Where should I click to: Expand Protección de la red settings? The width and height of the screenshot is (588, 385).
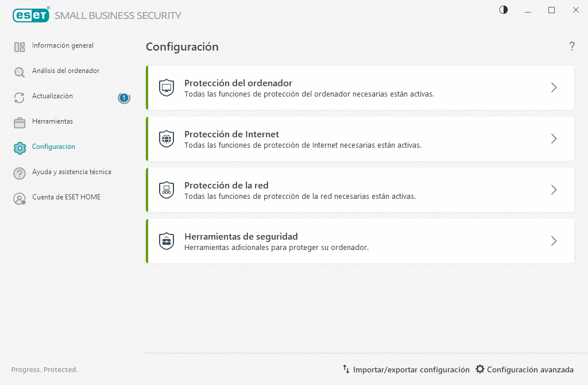point(553,190)
